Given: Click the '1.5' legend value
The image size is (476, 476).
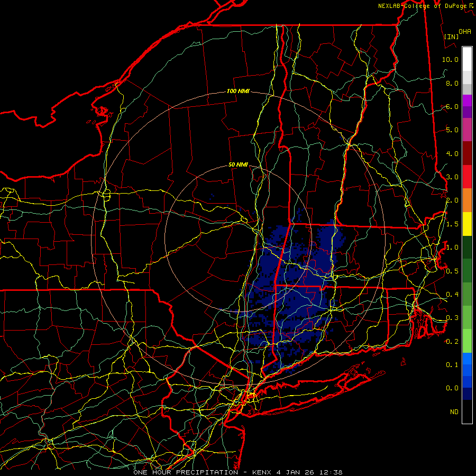Looking at the screenshot, I should (x=452, y=224).
